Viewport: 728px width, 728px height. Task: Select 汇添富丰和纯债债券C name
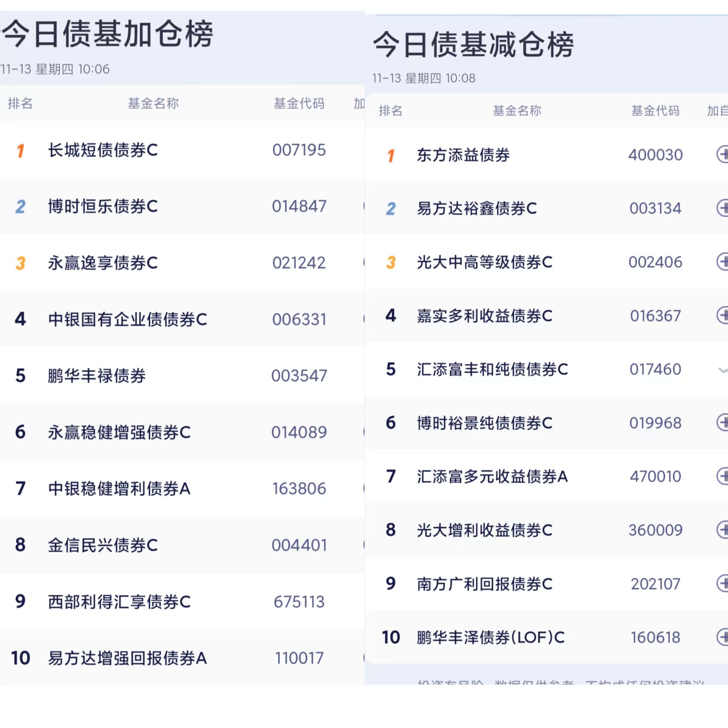tap(493, 369)
